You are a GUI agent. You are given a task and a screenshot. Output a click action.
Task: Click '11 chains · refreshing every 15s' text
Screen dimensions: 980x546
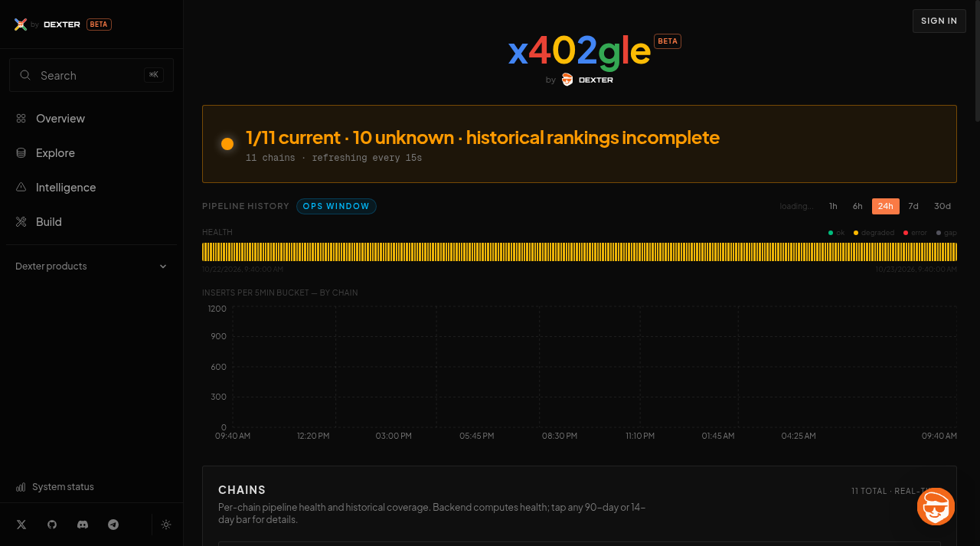pyautogui.click(x=334, y=158)
